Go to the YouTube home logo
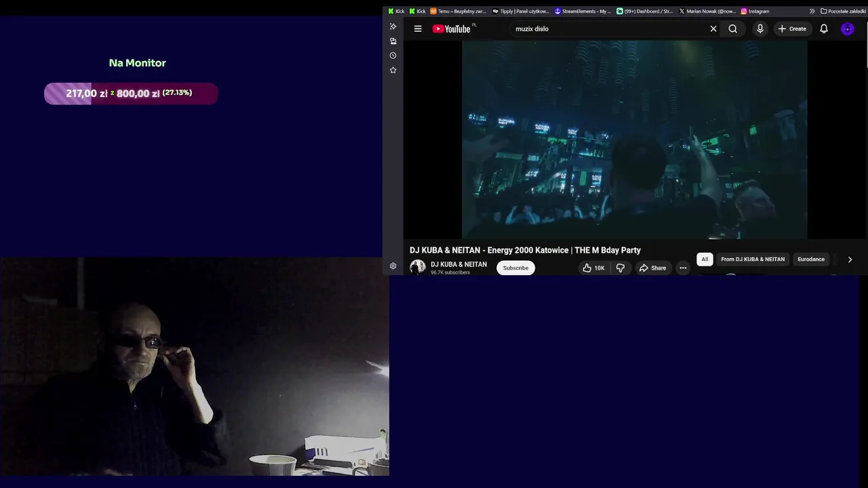 coord(452,28)
